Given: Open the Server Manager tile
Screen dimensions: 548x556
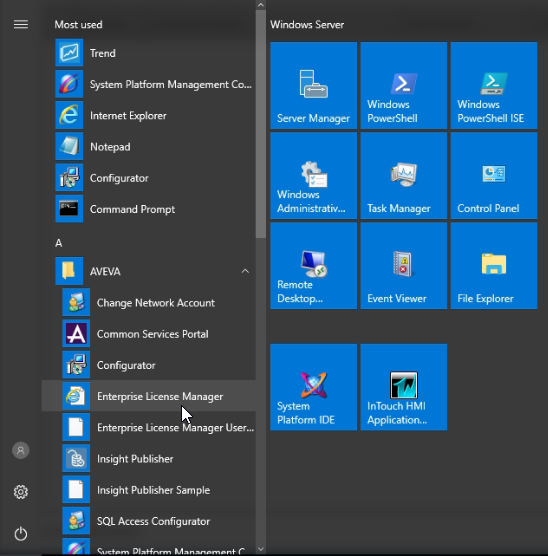Looking at the screenshot, I should [314, 85].
